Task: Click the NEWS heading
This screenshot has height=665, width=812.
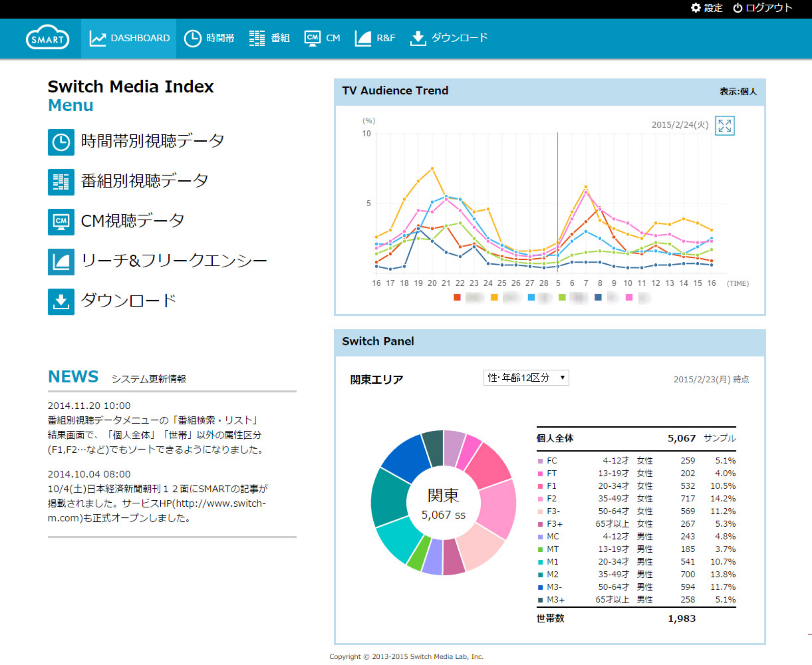Action: (73, 376)
